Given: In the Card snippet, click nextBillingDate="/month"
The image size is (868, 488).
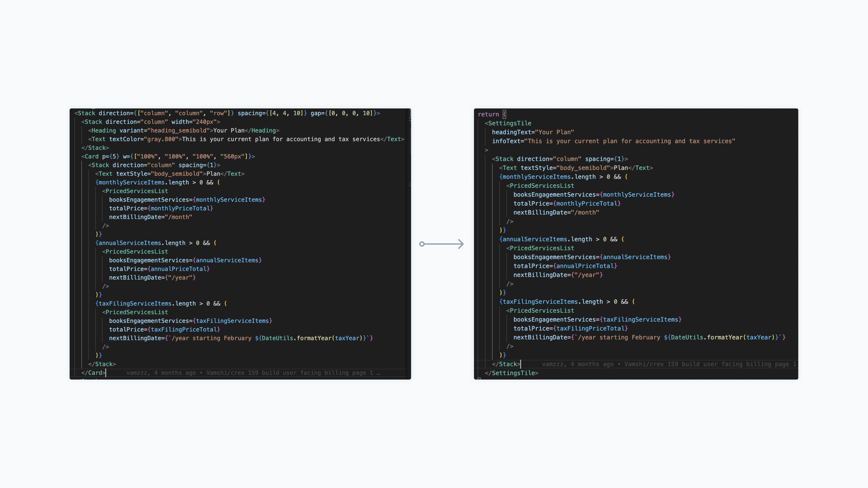Looking at the screenshot, I should [151, 217].
